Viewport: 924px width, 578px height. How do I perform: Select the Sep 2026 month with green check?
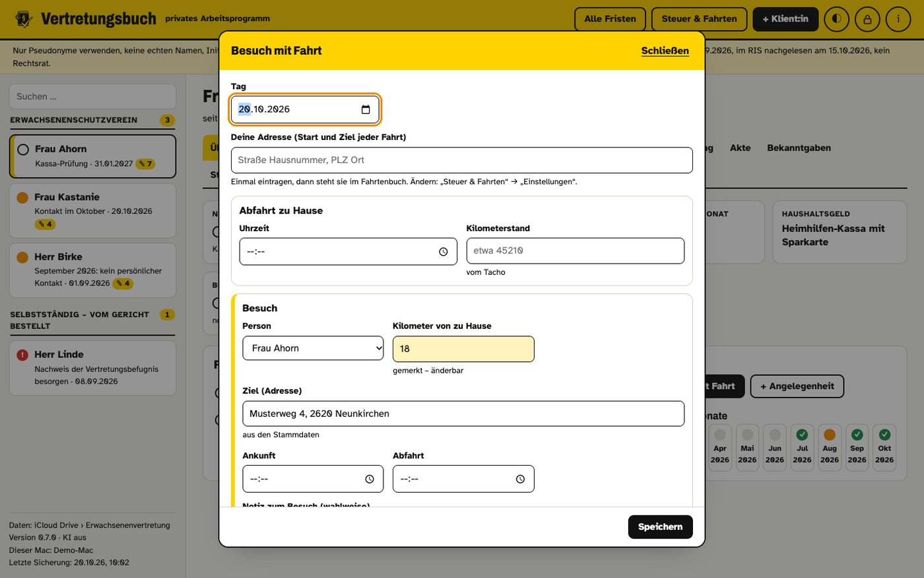coord(857,447)
